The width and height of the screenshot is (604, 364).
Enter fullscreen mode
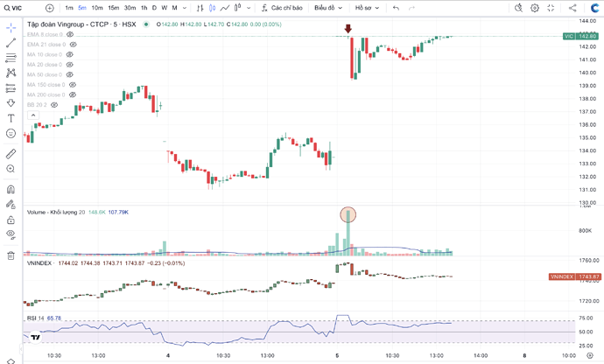pyautogui.click(x=551, y=8)
